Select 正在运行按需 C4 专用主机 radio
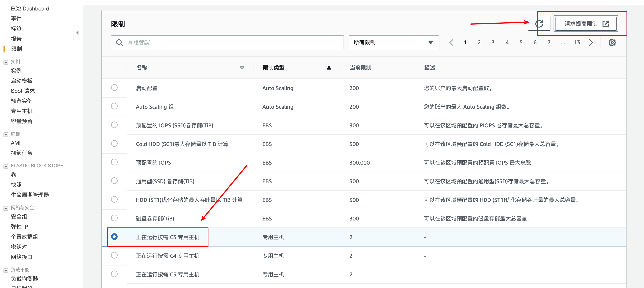Image resolution: width=644 pixels, height=288 pixels. 114,255
